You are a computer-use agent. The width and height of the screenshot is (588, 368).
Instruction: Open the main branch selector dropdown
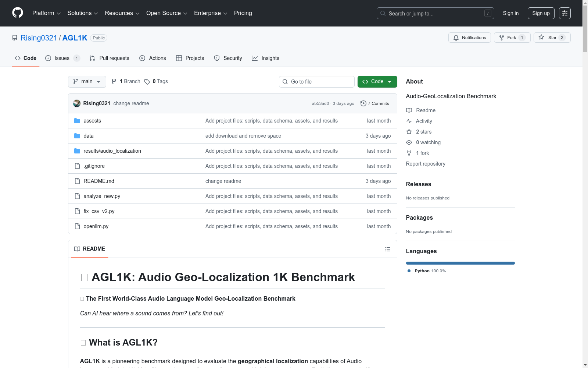[87, 82]
